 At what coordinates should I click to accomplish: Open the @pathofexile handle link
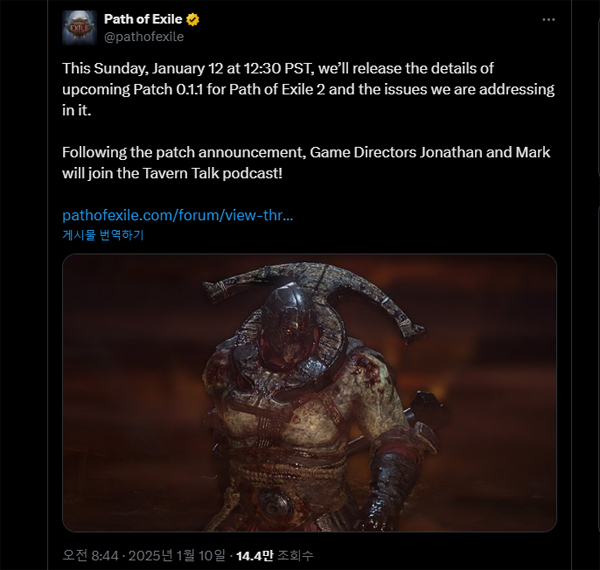tap(143, 37)
